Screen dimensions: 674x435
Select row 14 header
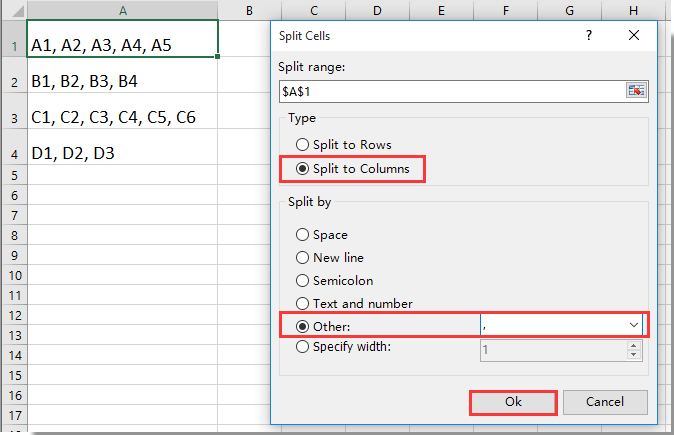tap(14, 355)
